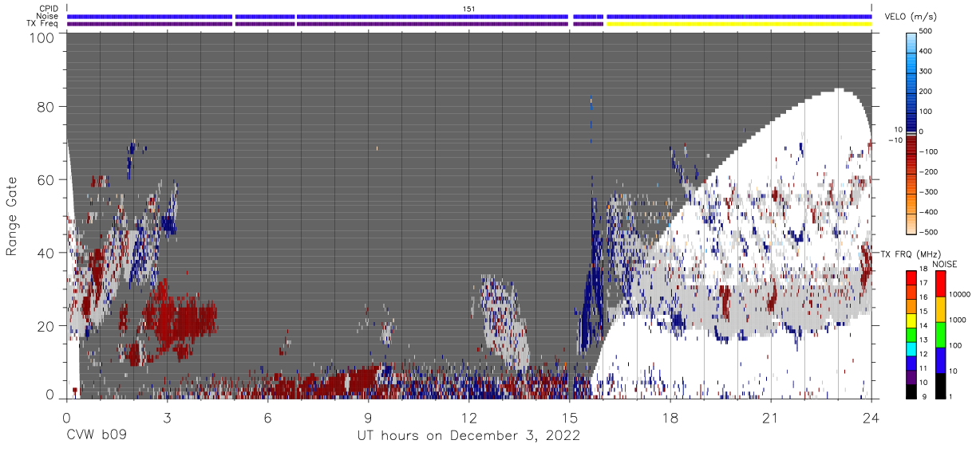
Task: Click the velocity scale tick −10
Action: [x=894, y=140]
